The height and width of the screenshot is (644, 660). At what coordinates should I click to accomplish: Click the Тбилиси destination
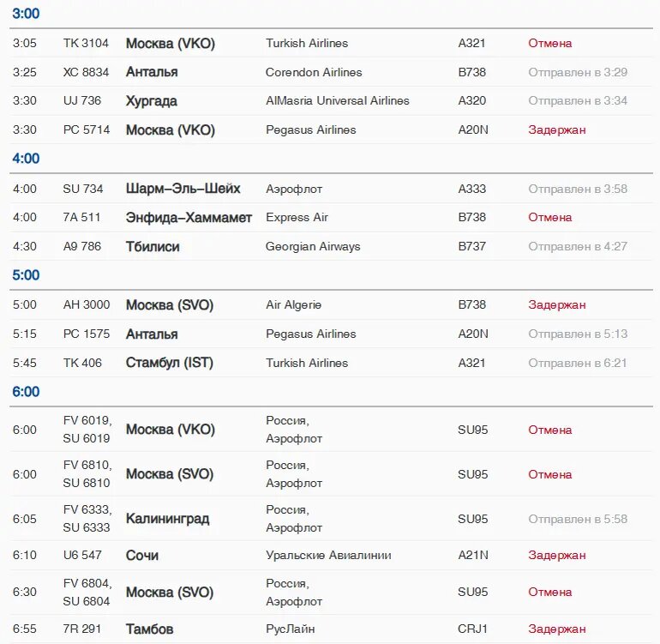pos(153,246)
